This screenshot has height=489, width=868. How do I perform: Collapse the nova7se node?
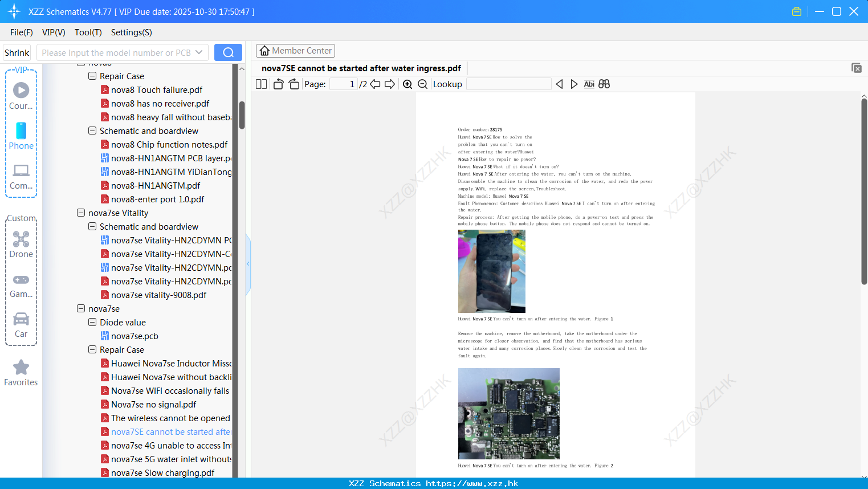(x=81, y=308)
